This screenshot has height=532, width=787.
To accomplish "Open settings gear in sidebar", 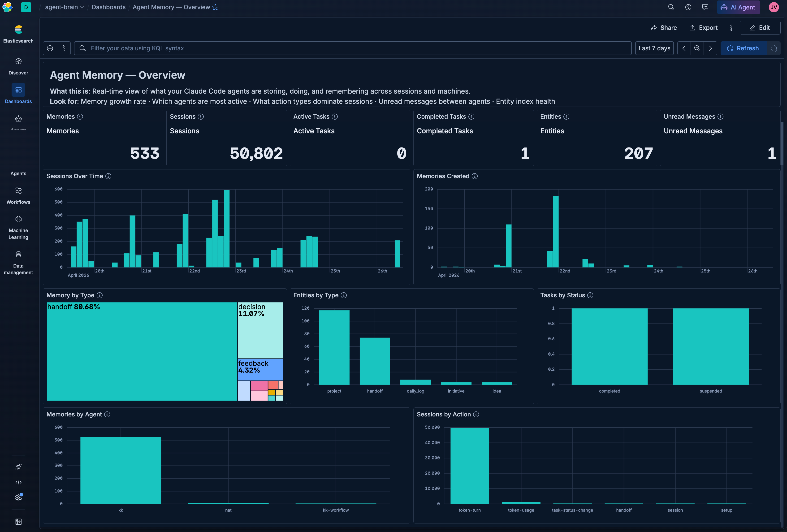I will [18, 497].
